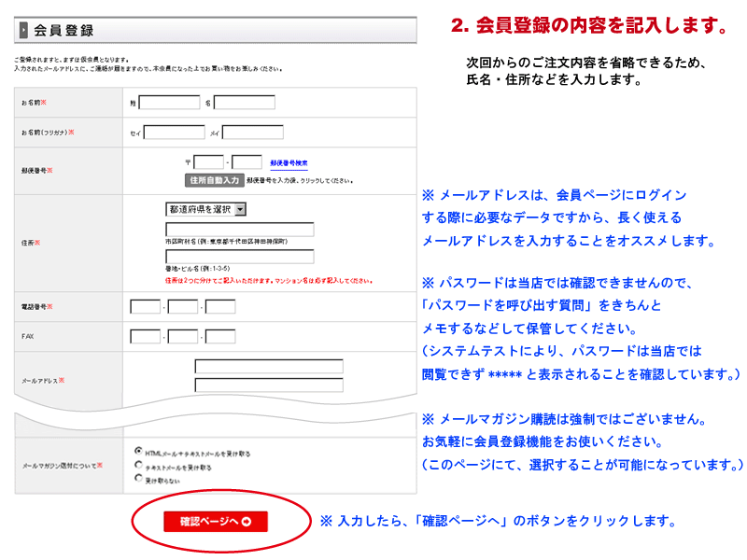The height and width of the screenshot is (560, 747).
Task: Select HTMLメール+テキストメールを受け取る radio option
Action: pyautogui.click(x=138, y=451)
